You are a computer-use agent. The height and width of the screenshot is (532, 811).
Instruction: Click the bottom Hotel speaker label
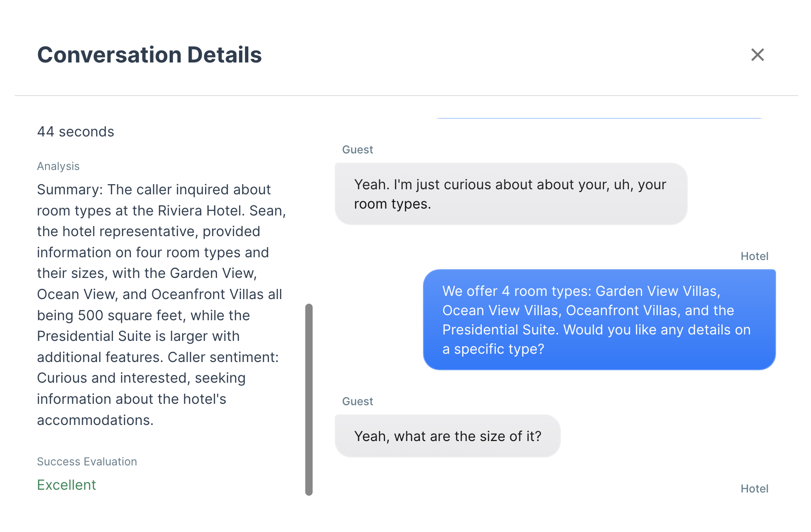point(754,489)
